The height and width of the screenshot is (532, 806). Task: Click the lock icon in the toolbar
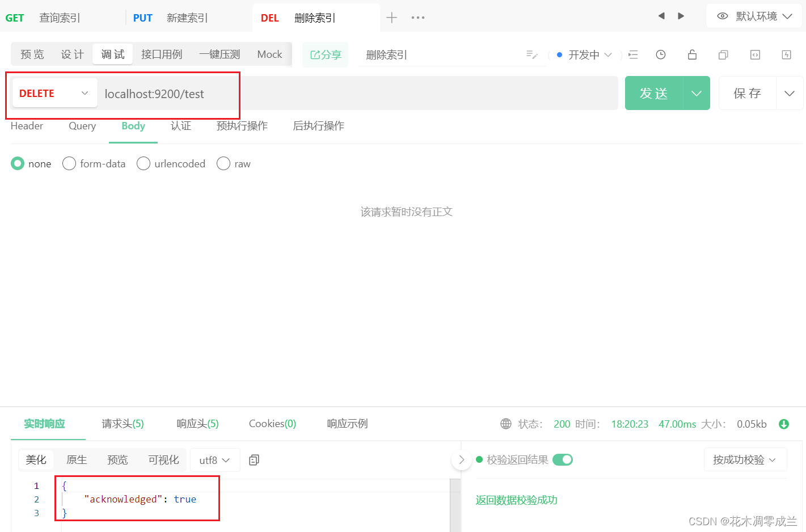[692, 54]
